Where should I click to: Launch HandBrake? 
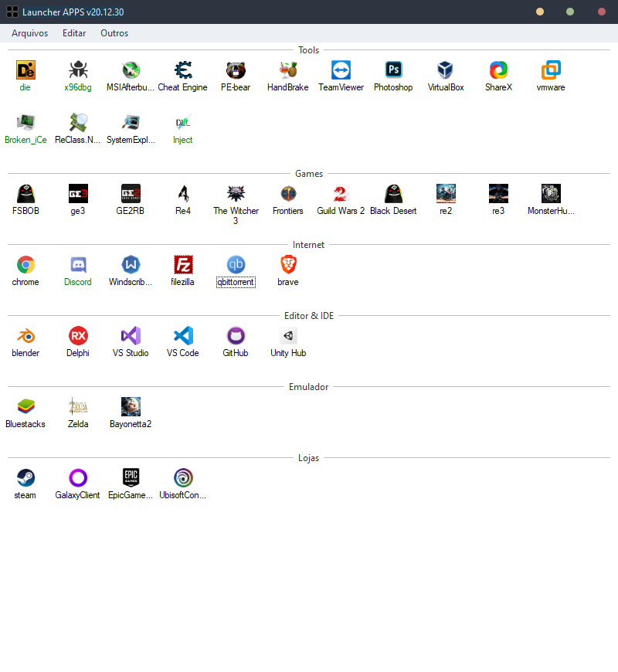288,70
